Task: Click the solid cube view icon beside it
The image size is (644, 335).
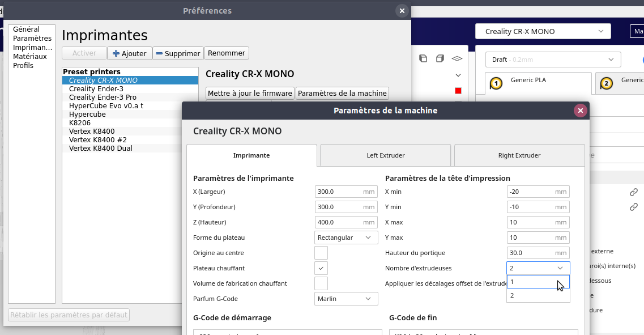Action: click(x=440, y=58)
